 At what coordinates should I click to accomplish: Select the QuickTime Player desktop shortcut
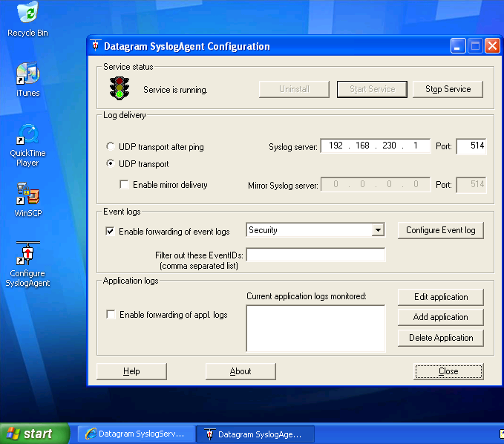(28, 145)
